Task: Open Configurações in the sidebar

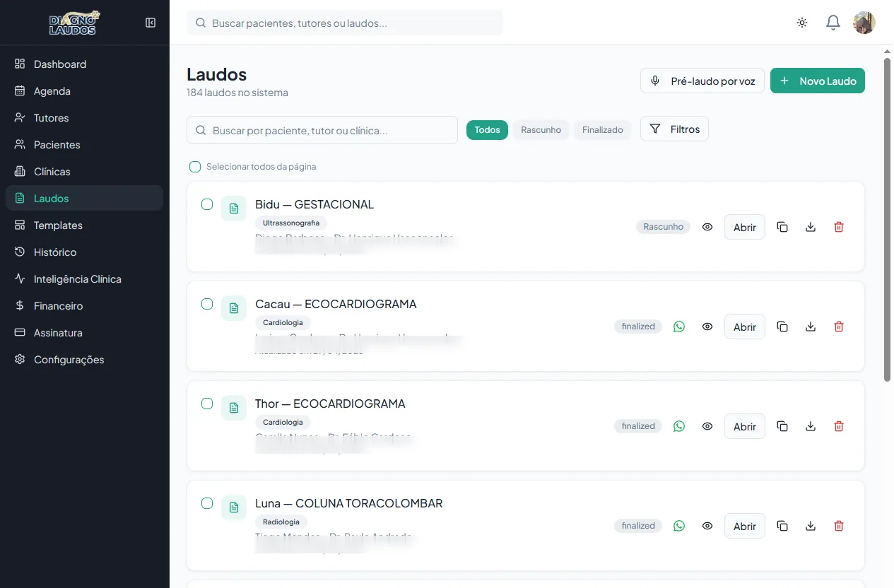Action: [84, 360]
